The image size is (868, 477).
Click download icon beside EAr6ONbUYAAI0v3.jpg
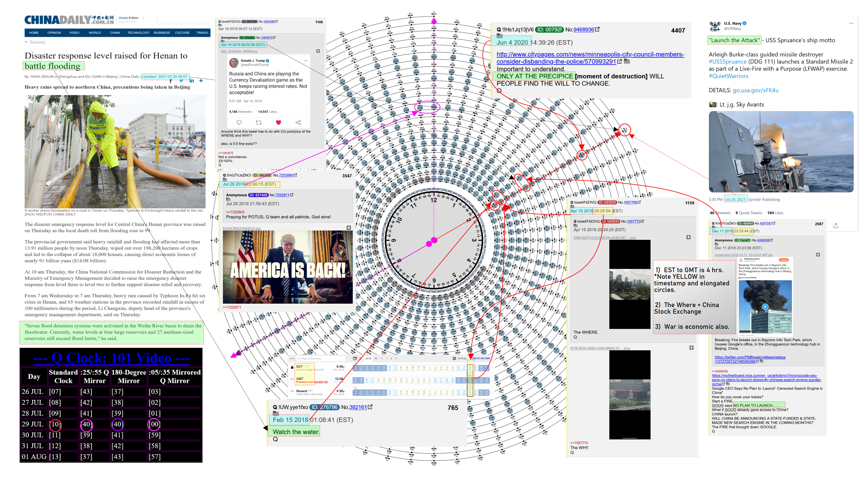click(x=349, y=228)
